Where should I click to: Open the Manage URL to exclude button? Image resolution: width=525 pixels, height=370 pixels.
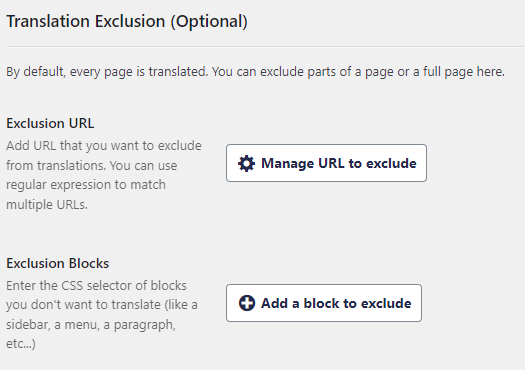pyautogui.click(x=326, y=163)
